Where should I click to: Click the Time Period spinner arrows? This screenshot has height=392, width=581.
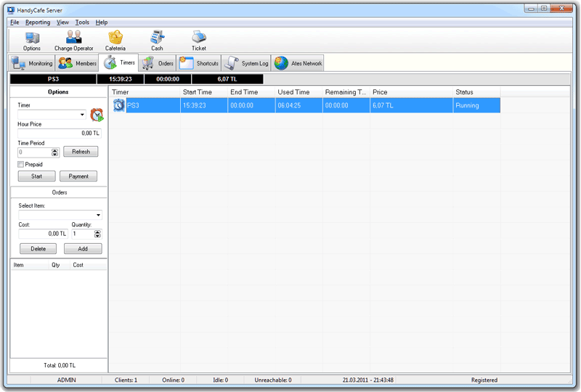pos(54,152)
